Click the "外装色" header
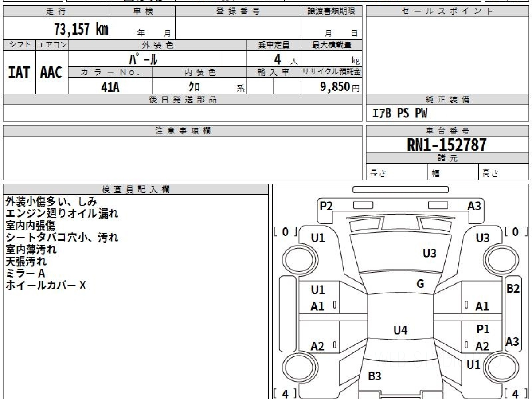The image size is (532, 399). click(x=157, y=45)
